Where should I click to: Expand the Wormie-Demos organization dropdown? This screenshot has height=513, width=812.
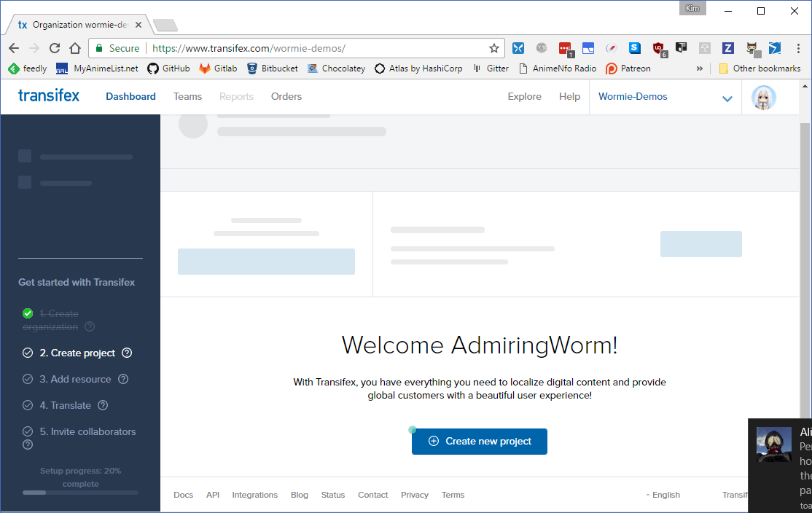pos(727,98)
